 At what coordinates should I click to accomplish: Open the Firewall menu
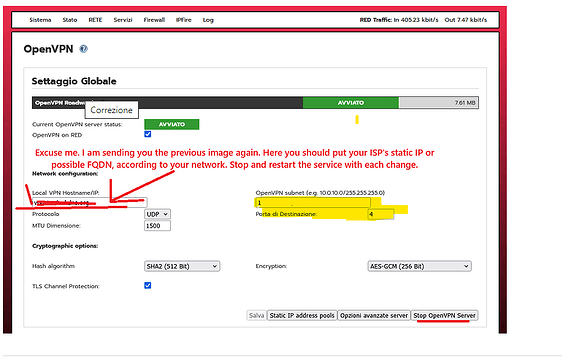coord(154,20)
